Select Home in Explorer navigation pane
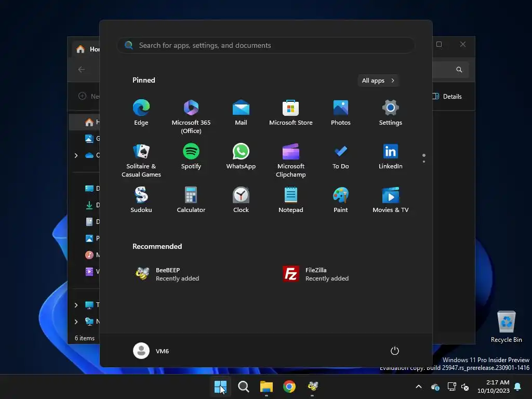This screenshot has width=532, height=399. coord(85,122)
